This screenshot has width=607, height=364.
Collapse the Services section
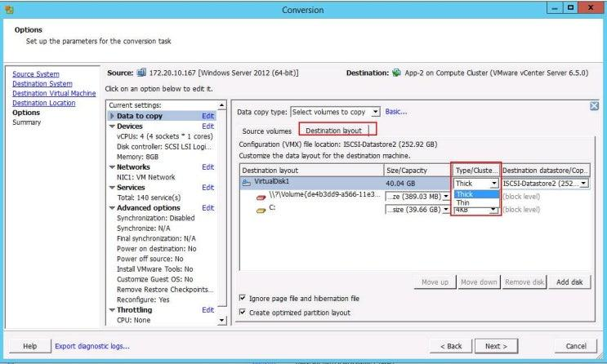tap(112, 187)
